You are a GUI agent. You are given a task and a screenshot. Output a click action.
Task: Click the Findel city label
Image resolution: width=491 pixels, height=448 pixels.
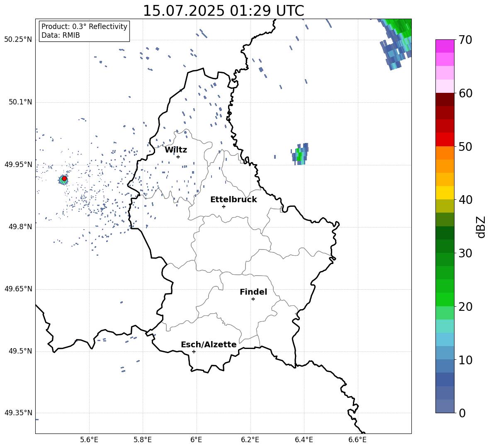coord(253,292)
